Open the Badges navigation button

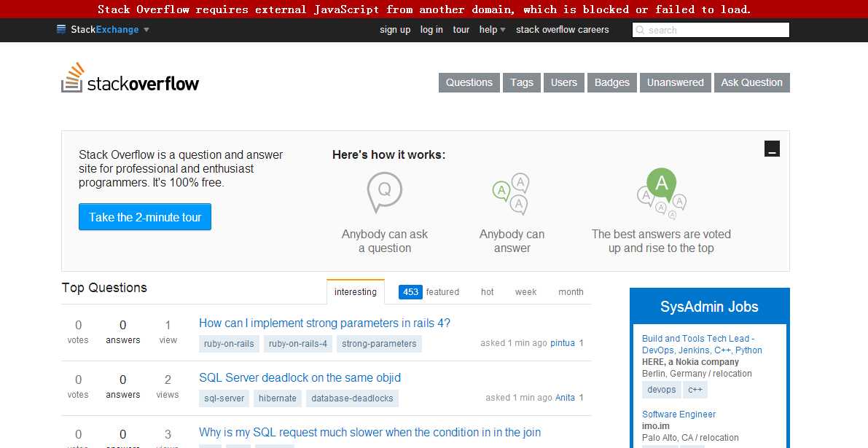tap(611, 82)
